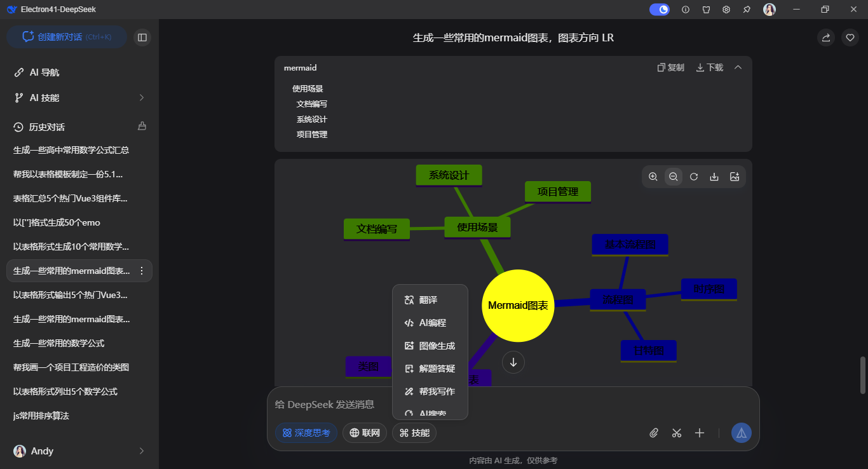Click the scissors screenshot icon
Image resolution: width=868 pixels, height=469 pixels.
click(677, 433)
